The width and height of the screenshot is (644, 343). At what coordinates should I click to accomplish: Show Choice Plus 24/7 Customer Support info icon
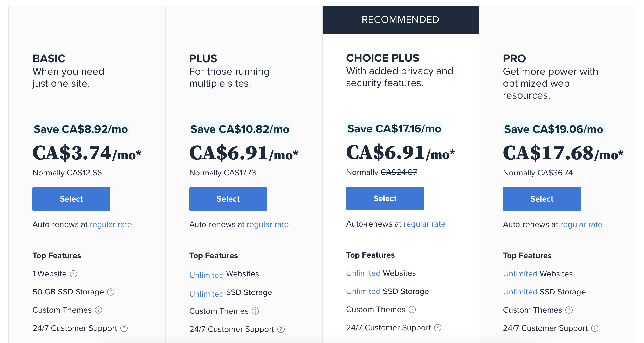pos(438,328)
